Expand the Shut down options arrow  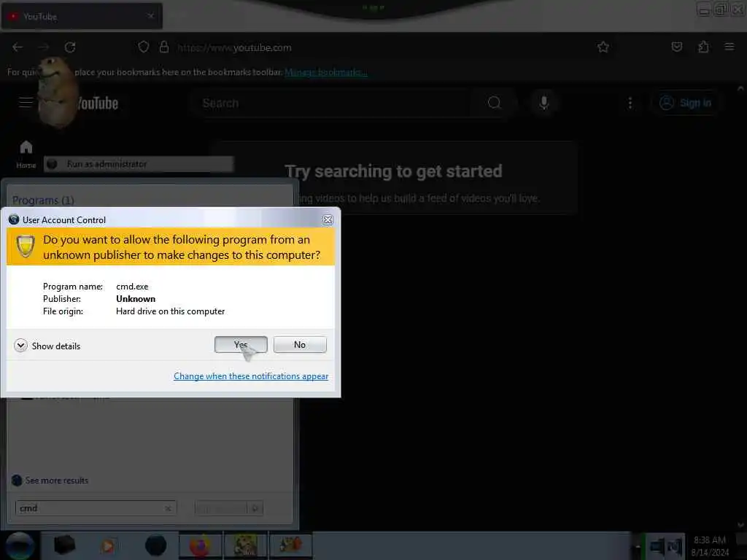tap(255, 508)
